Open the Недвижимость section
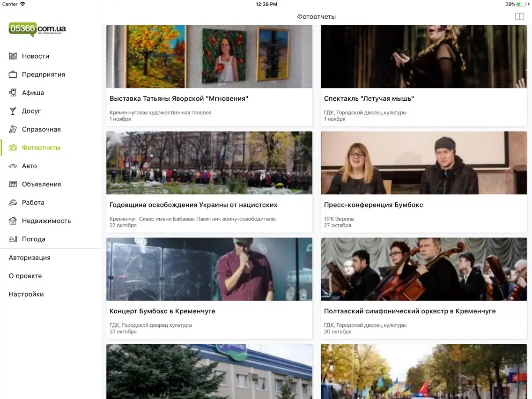The image size is (532, 399). coord(46,221)
